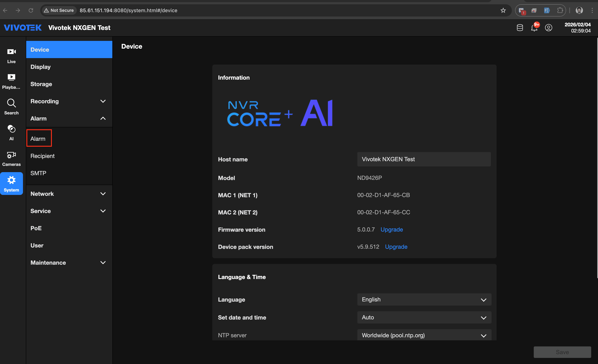
Task: Click the Host name input field
Action: [x=424, y=159]
